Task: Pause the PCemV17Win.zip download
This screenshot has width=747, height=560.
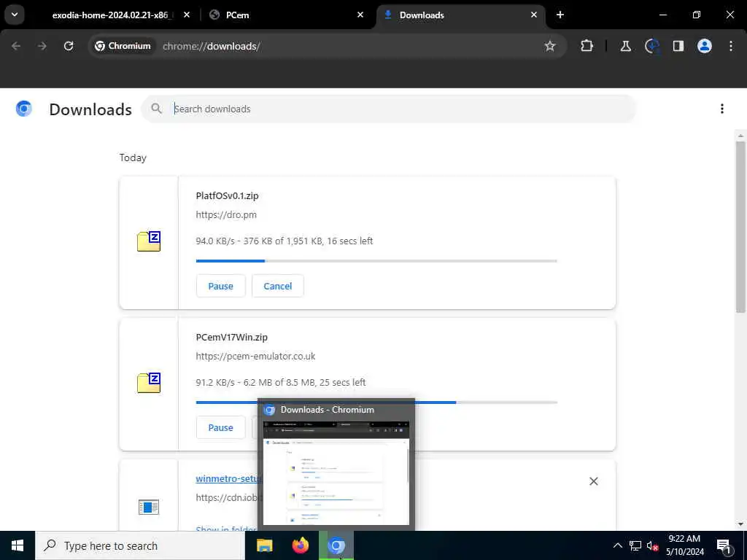Action: 220,427
